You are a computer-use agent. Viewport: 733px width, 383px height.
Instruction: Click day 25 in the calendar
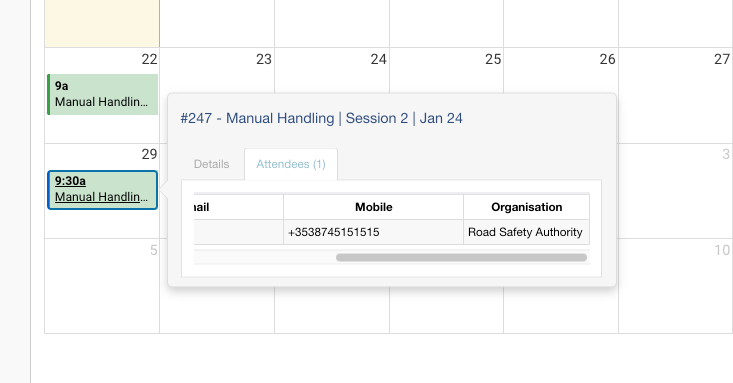[493, 59]
